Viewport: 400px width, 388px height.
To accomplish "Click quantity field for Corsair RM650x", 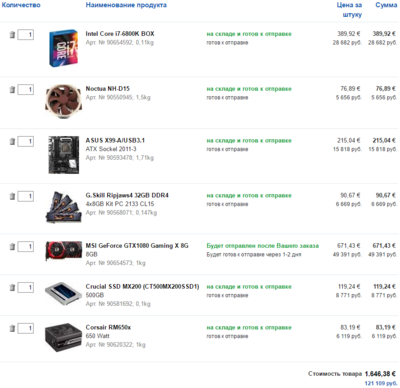I will (x=26, y=328).
